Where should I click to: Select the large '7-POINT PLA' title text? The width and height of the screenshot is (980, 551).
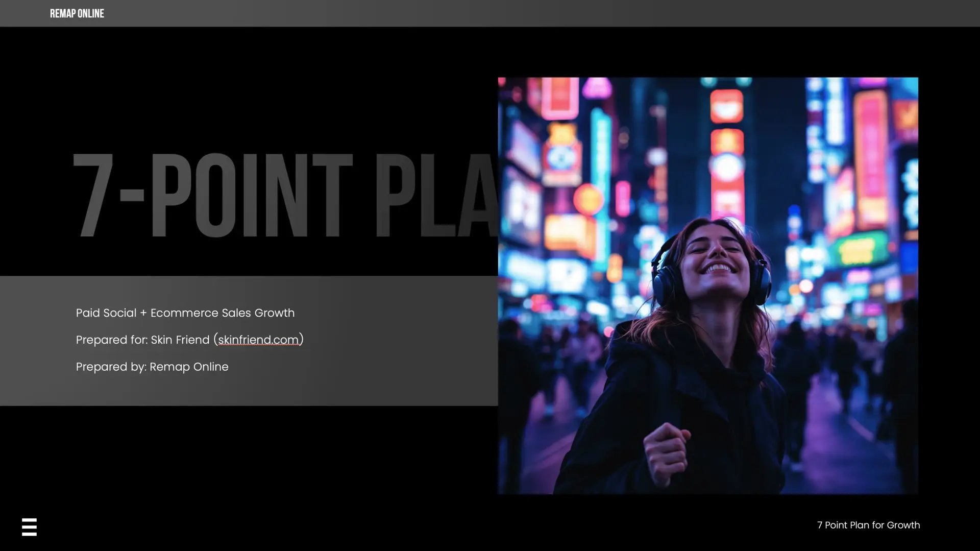point(285,196)
